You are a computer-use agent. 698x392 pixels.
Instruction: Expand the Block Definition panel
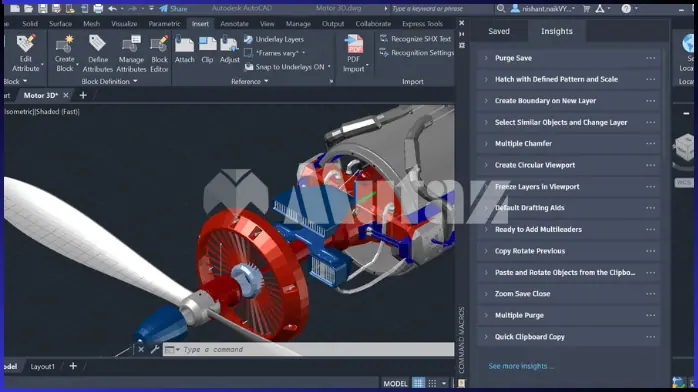coord(109,81)
